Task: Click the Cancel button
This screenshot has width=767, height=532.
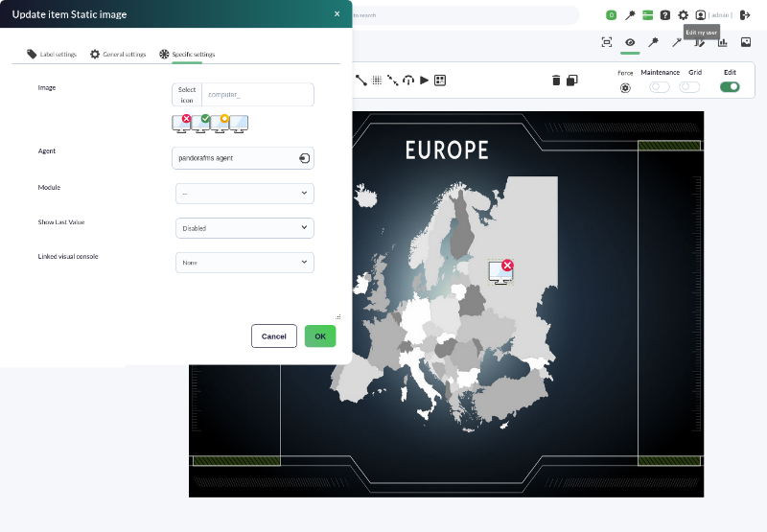Action: (274, 335)
